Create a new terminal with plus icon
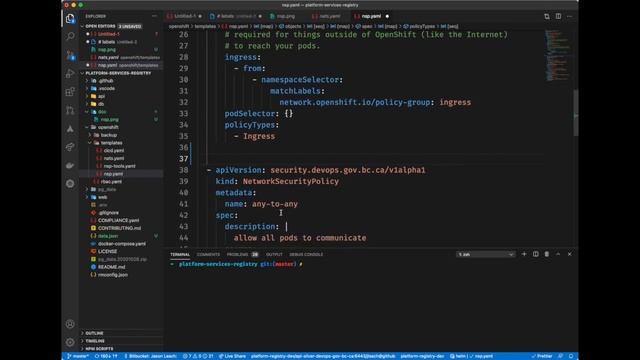This screenshot has height=360, width=640. click(x=524, y=254)
